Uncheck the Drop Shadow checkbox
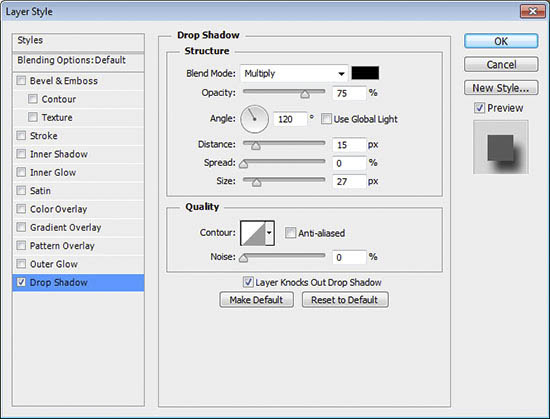The image size is (550, 419). 21,282
